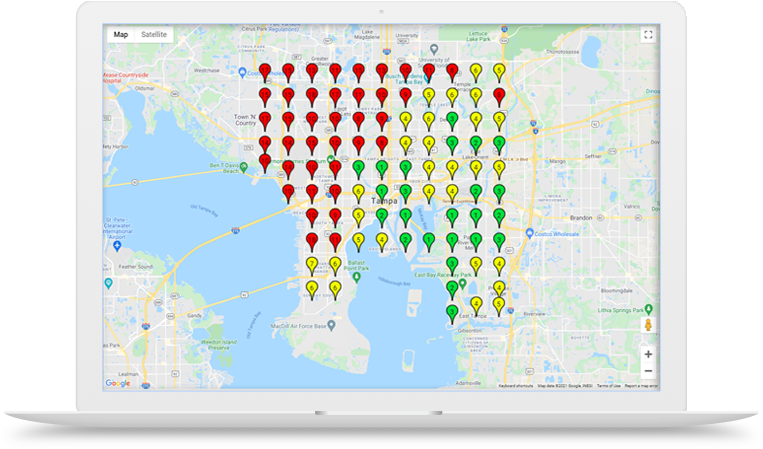Click green pin 2 beside East Bay Raceway marker
This screenshot has height=449, width=763.
(x=452, y=290)
